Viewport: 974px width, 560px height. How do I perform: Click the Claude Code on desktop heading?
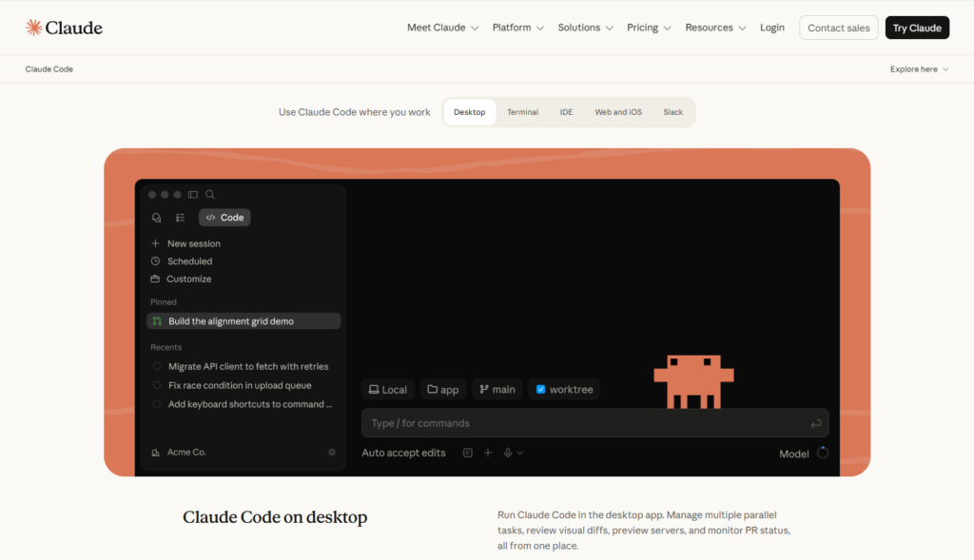(275, 516)
